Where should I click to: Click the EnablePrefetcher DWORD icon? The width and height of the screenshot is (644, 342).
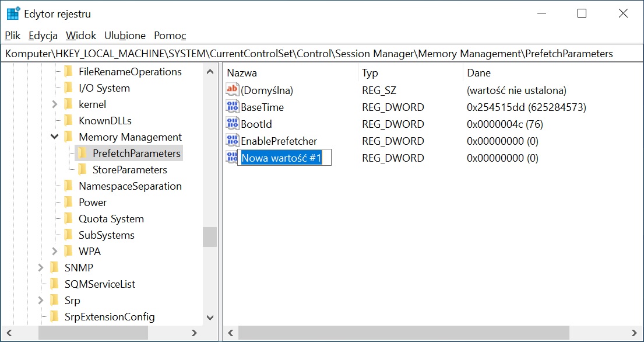[232, 141]
